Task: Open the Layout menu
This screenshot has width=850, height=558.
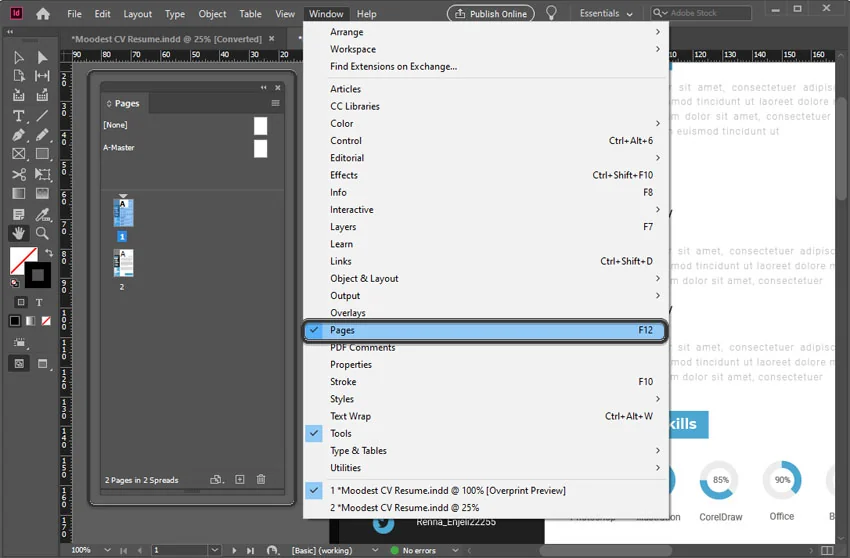Action: point(137,14)
